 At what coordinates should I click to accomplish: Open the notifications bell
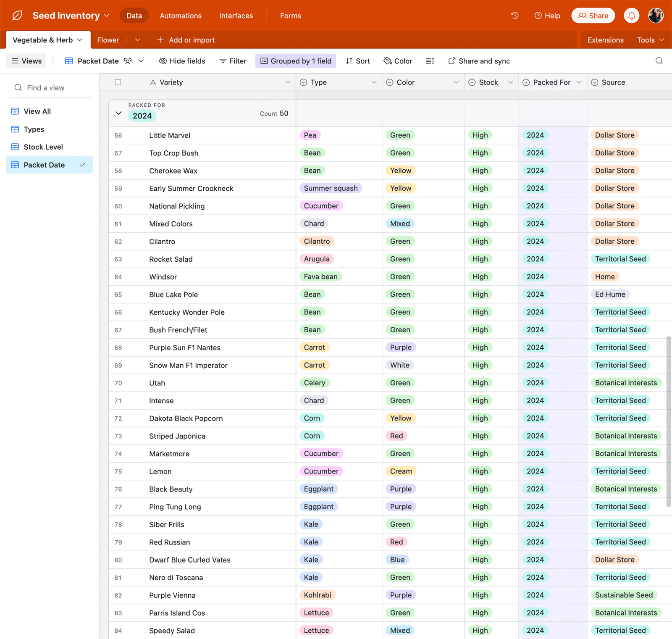(x=631, y=16)
